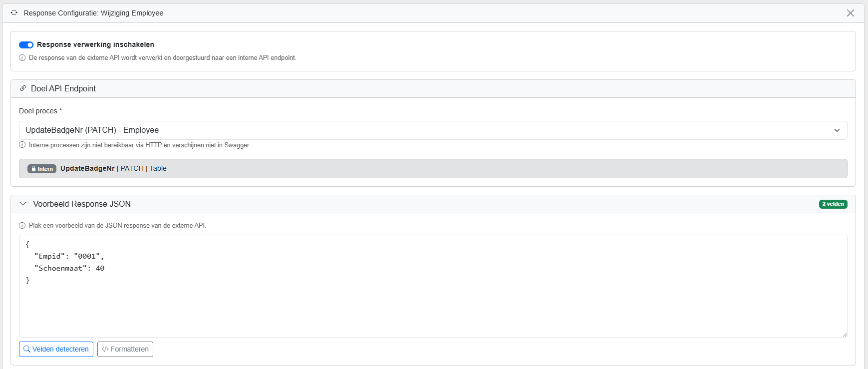Disable the Response verwerking inschakelen switch

(x=26, y=45)
